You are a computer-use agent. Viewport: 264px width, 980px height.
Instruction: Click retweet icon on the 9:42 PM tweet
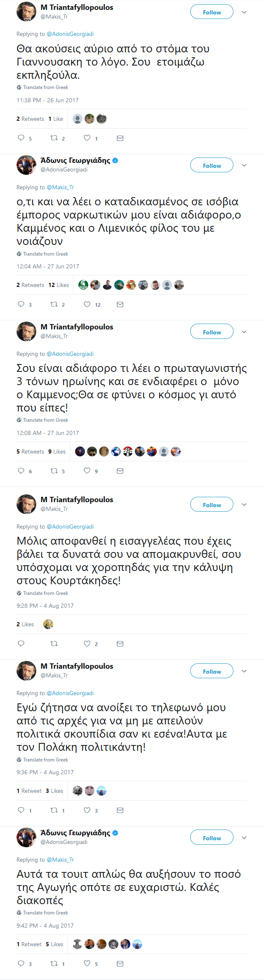coord(54,964)
